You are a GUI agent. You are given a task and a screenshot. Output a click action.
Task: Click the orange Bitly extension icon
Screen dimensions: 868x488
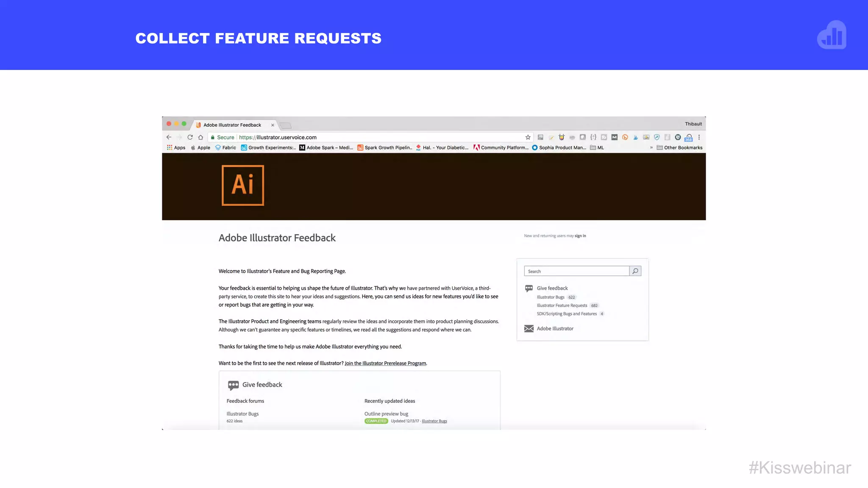point(625,137)
